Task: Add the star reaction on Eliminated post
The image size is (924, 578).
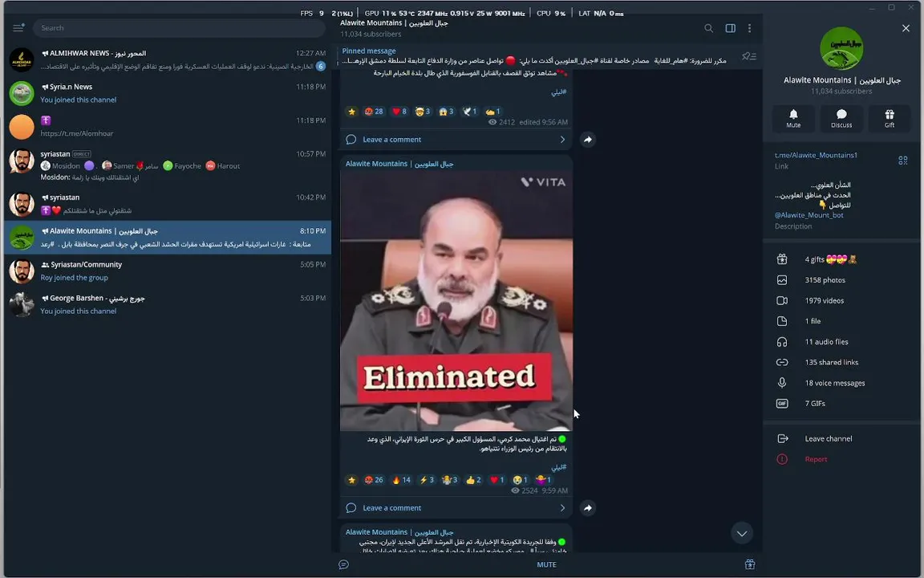Action: pos(352,480)
